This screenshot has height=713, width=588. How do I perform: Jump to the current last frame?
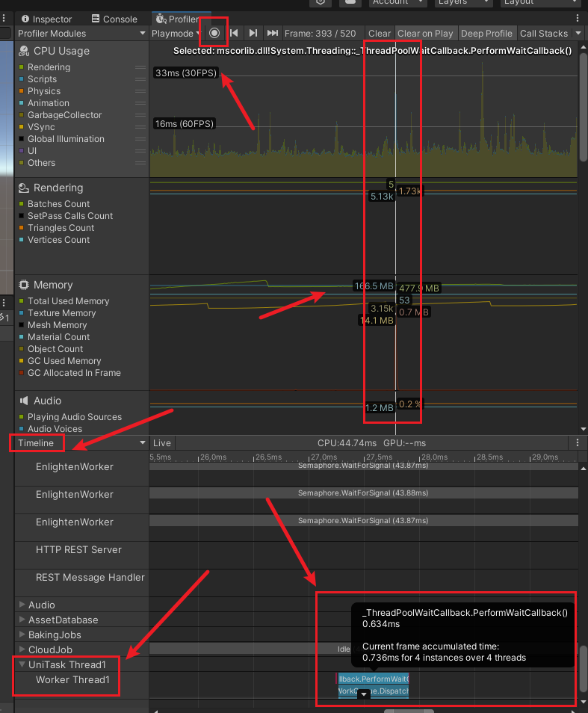click(273, 33)
